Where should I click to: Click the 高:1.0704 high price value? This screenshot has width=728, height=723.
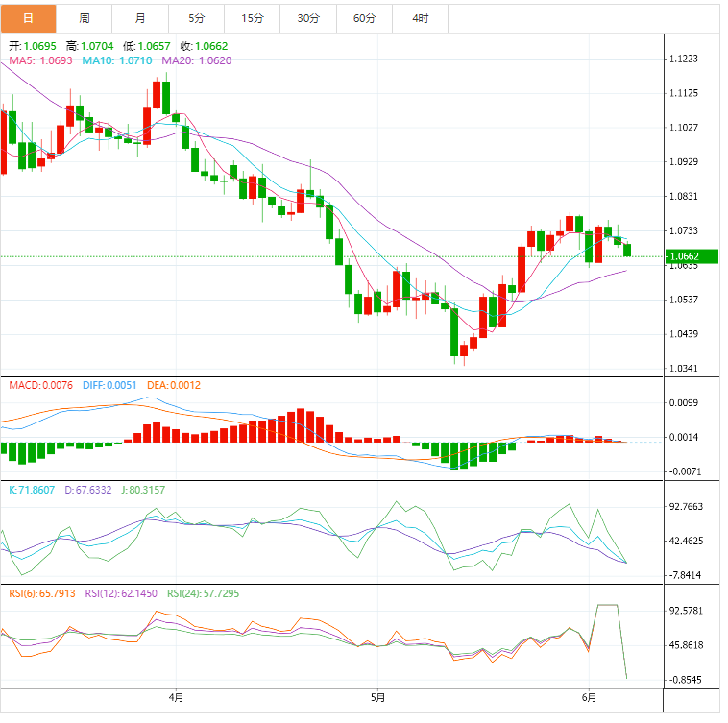pyautogui.click(x=89, y=46)
